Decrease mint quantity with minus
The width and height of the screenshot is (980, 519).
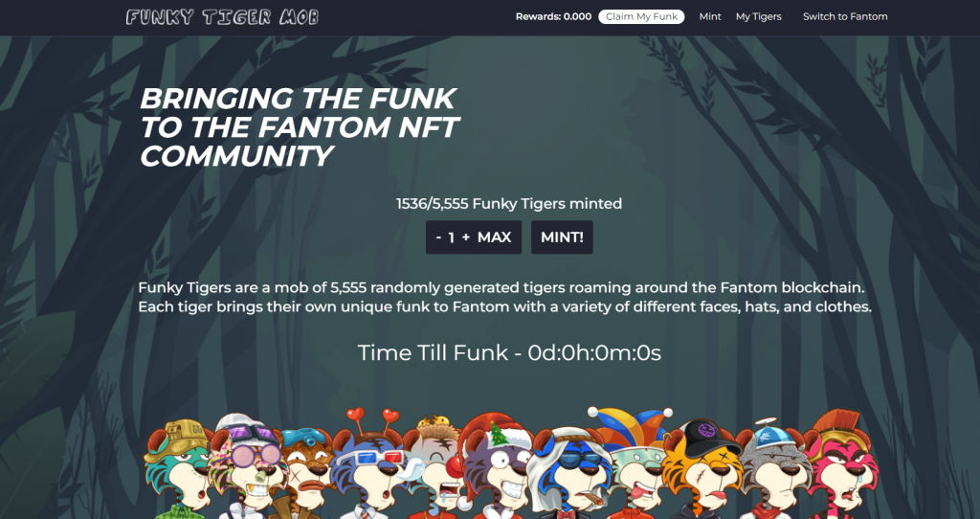(438, 237)
